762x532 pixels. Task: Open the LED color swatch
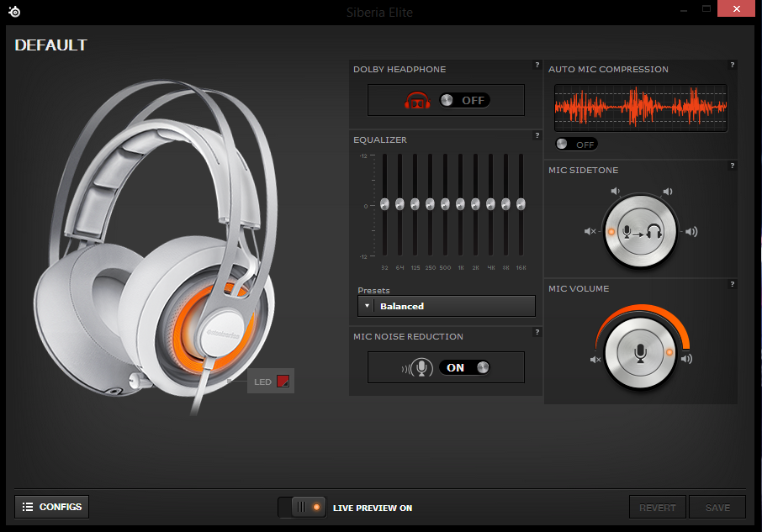click(283, 382)
